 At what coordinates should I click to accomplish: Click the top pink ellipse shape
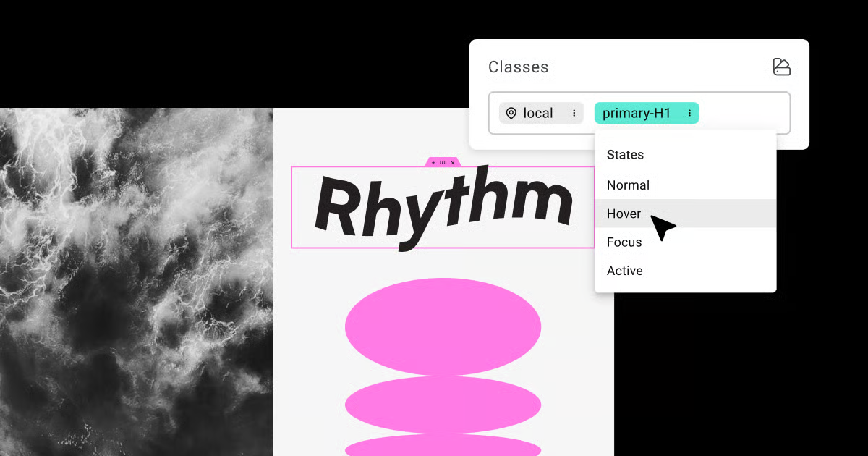coord(443,326)
